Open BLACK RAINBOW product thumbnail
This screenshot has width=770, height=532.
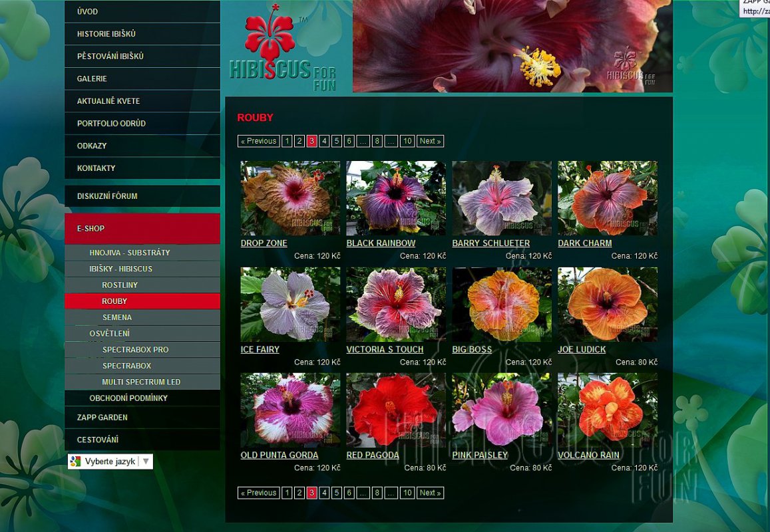coord(396,198)
